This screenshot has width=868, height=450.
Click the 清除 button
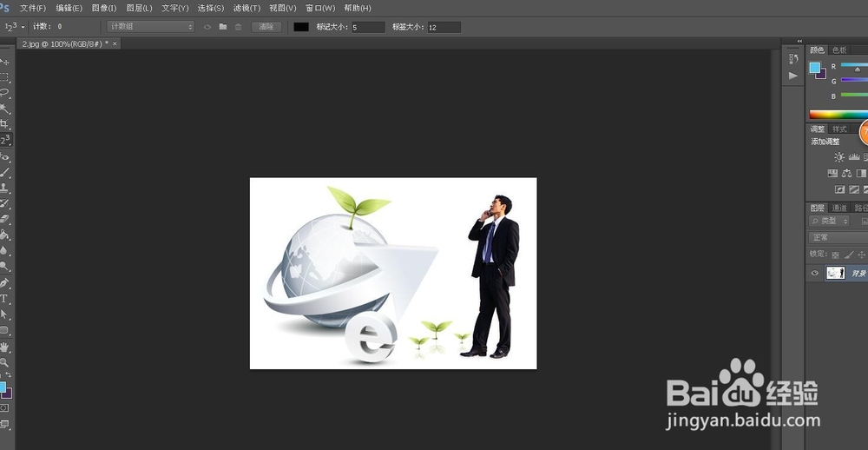click(x=266, y=27)
